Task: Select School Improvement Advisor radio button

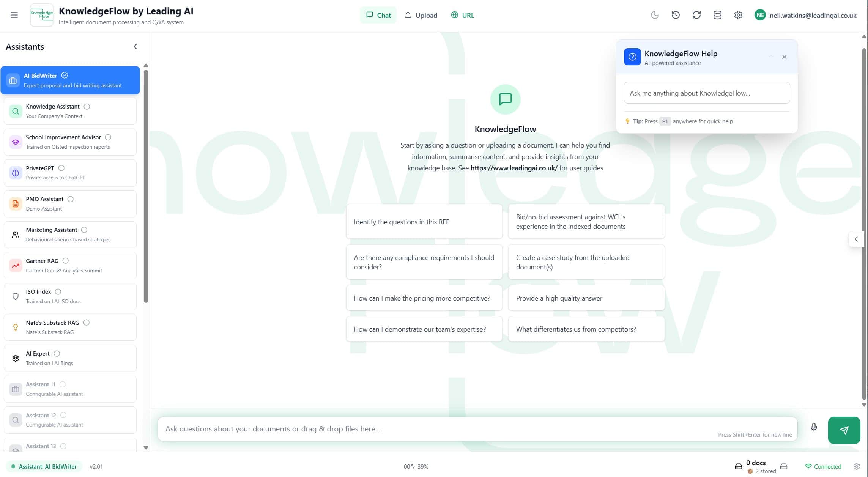Action: point(108,137)
